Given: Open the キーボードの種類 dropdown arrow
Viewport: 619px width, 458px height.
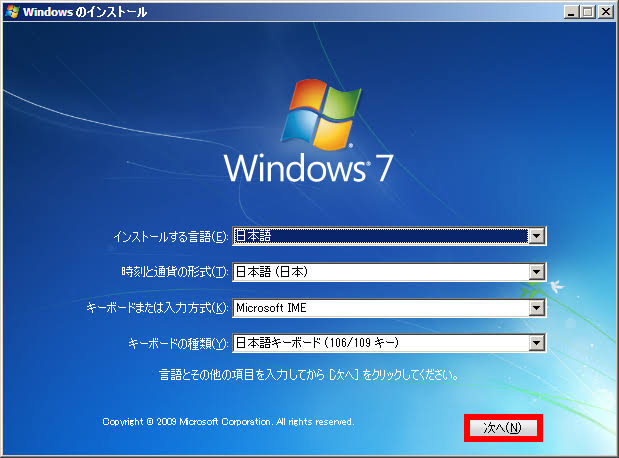Looking at the screenshot, I should point(536,343).
